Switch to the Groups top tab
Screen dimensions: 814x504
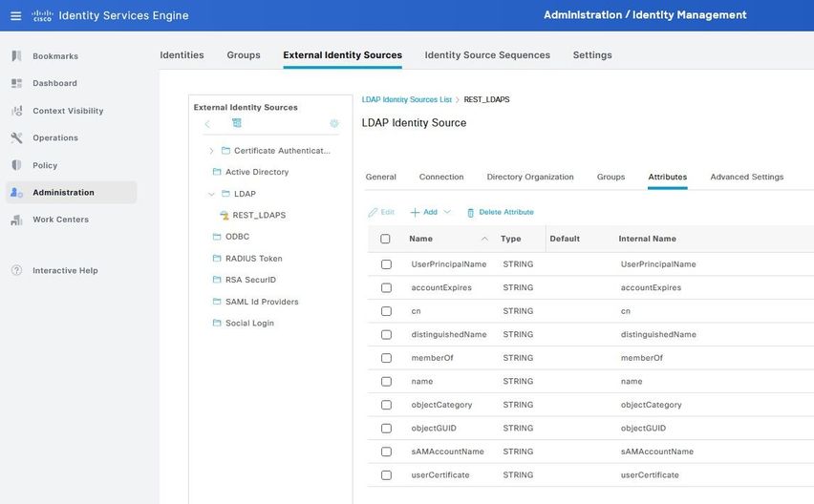pos(244,55)
